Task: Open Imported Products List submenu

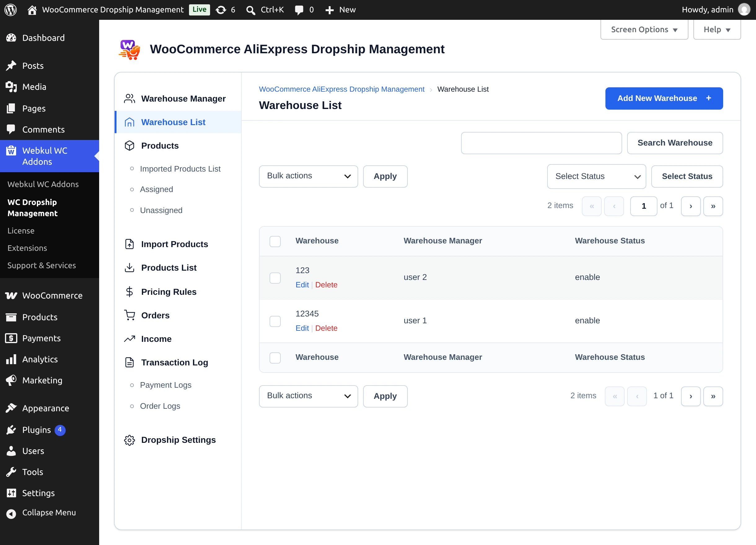Action: click(180, 169)
